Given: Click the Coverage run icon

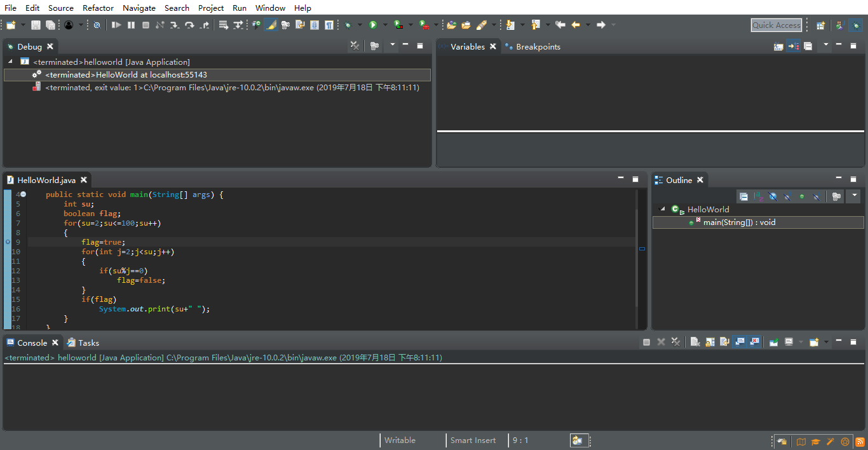Looking at the screenshot, I should [x=398, y=25].
